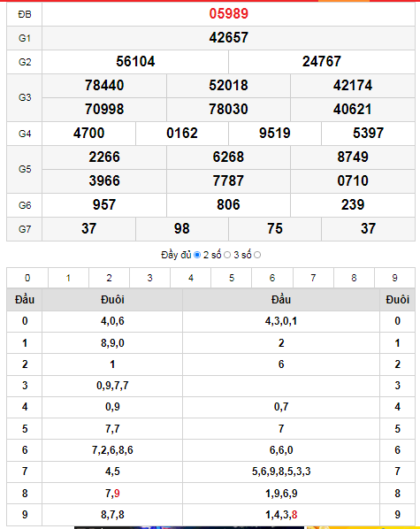Image resolution: width=420 pixels, height=529 pixels.
Task: Click the tail values cell '8,7,8'
Action: click(x=112, y=515)
